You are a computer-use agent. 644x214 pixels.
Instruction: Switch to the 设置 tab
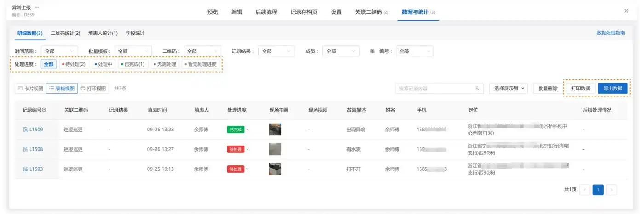336,12
